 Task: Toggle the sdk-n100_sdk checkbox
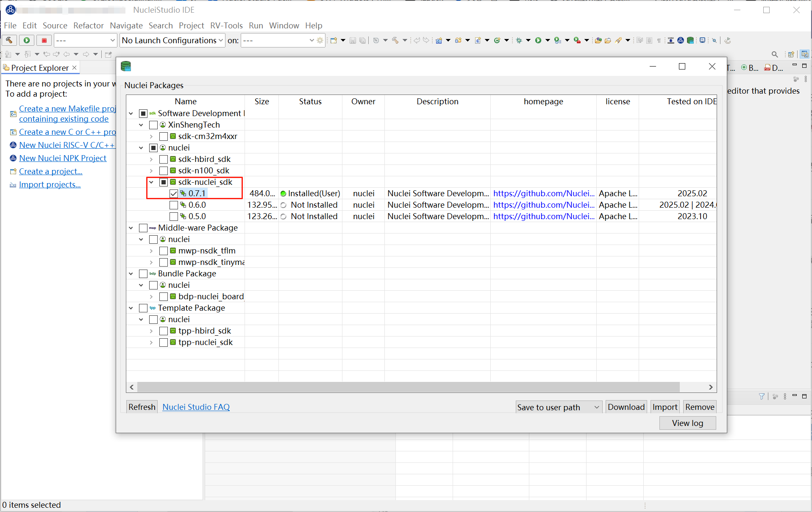point(164,171)
